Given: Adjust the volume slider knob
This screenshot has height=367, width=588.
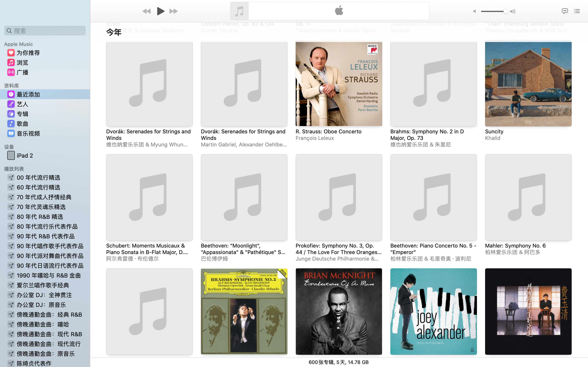Looking at the screenshot, I should (505, 11).
